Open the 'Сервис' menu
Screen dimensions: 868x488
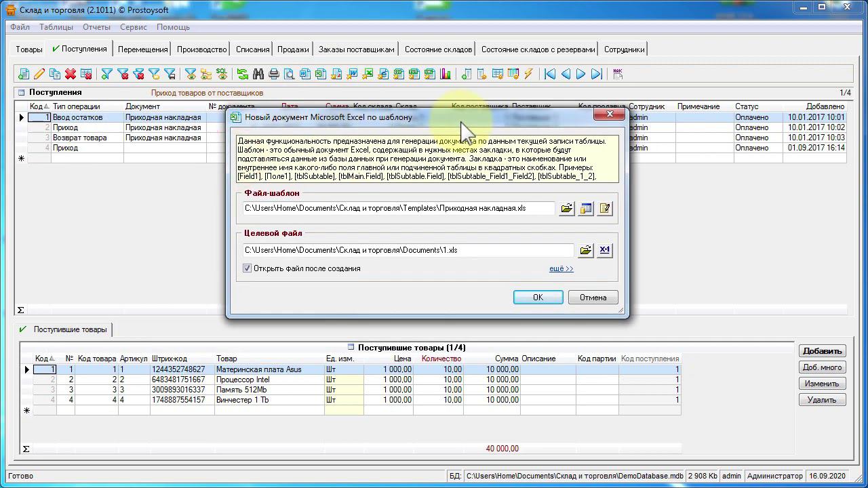[134, 27]
